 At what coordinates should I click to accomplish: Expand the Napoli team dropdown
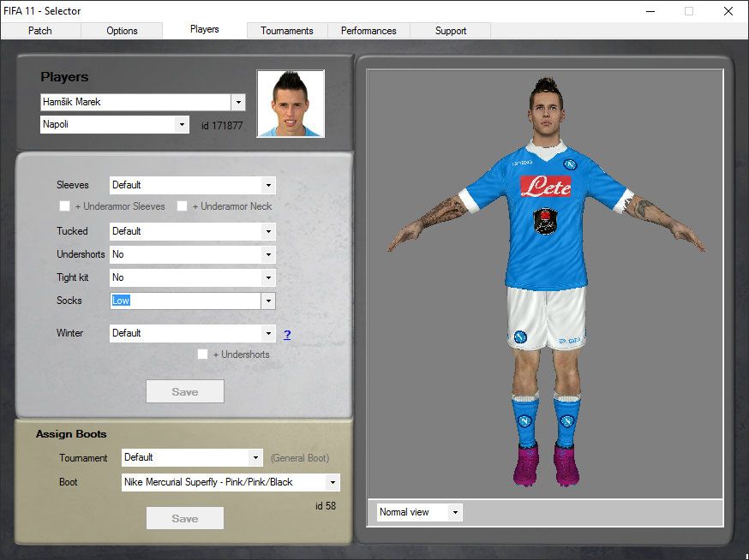point(181,125)
